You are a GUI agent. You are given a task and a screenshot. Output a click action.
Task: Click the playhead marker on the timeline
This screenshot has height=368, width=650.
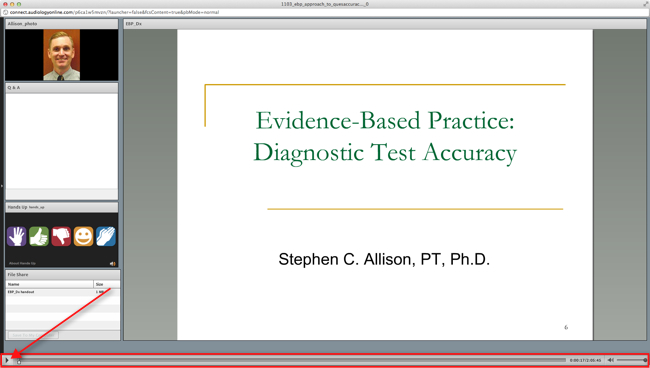[19, 362]
